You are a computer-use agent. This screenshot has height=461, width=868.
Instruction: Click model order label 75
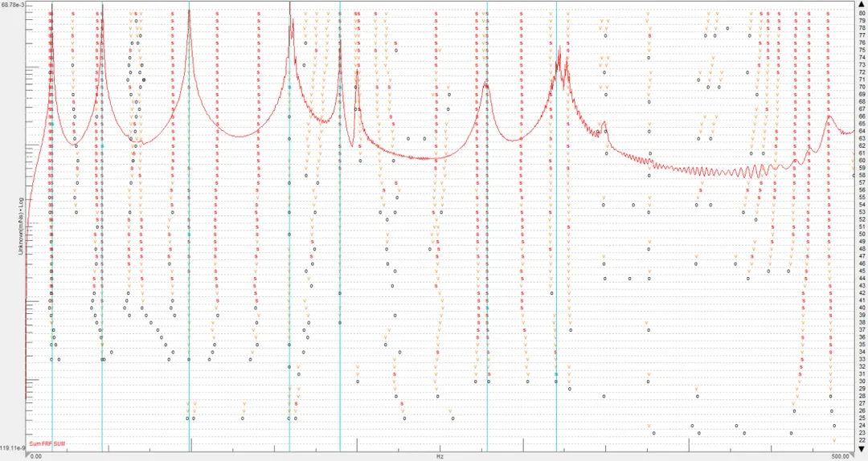pos(862,50)
